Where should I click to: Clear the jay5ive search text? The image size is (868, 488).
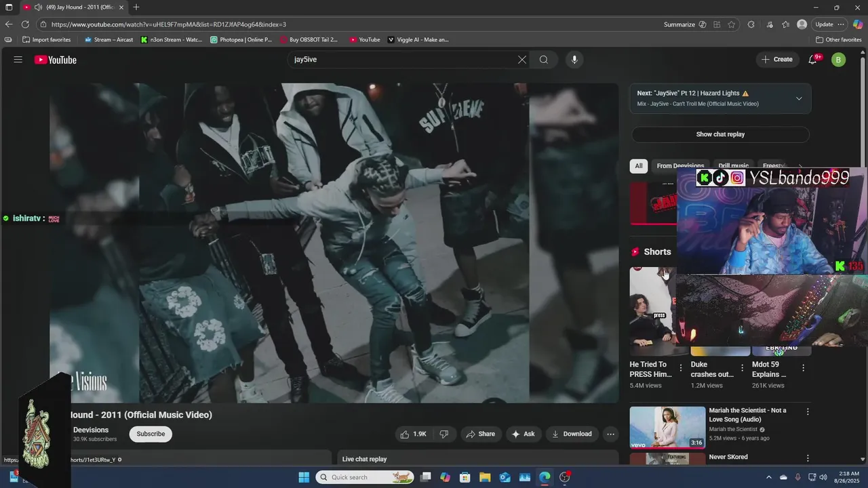coord(522,60)
